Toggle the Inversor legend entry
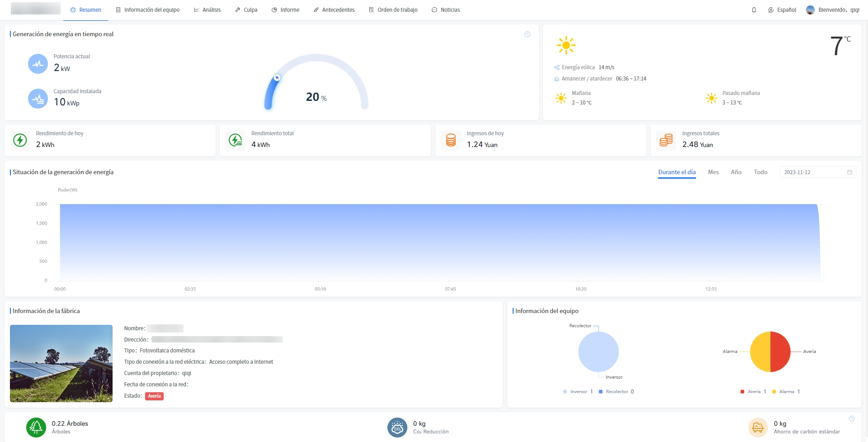 [x=578, y=392]
